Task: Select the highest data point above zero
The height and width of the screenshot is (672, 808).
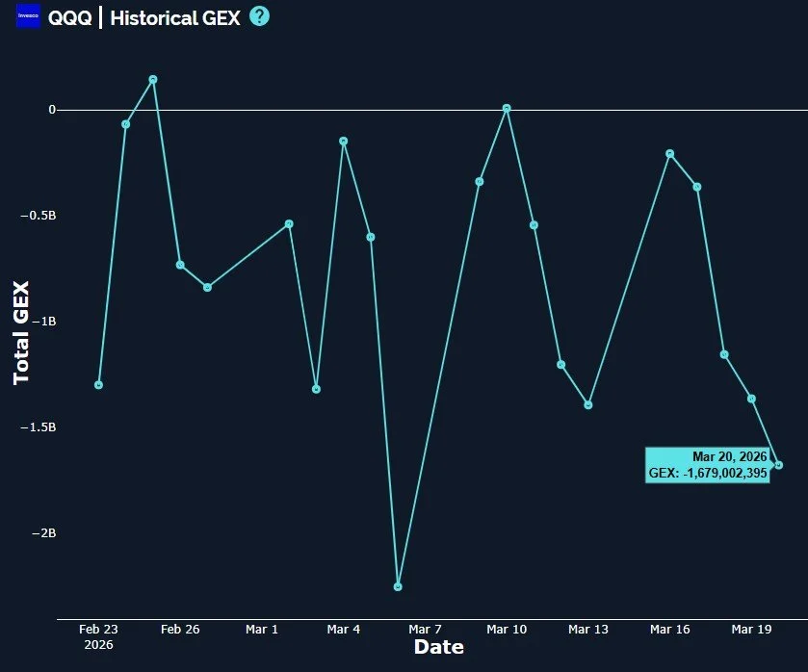Action: click(x=153, y=79)
